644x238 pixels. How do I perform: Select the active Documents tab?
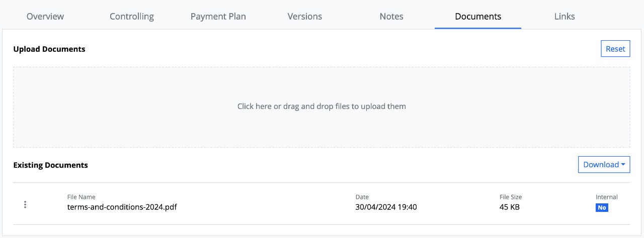[478, 16]
